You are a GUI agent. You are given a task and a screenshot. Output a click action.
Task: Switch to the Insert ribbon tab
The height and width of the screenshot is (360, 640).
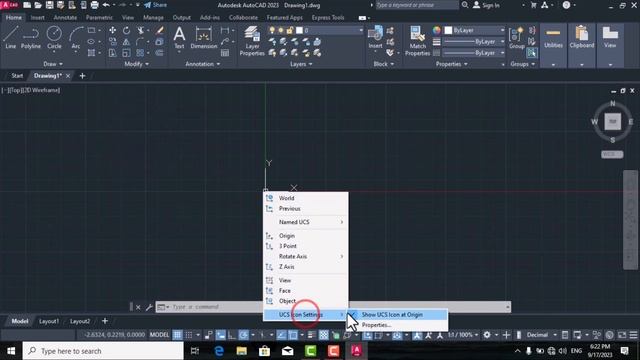pyautogui.click(x=38, y=18)
